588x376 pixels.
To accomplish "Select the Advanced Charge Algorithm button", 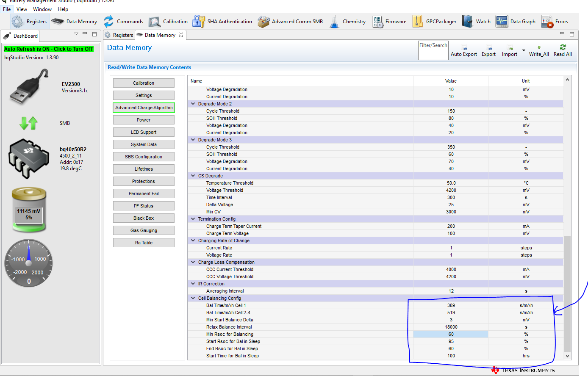I will pos(144,108).
